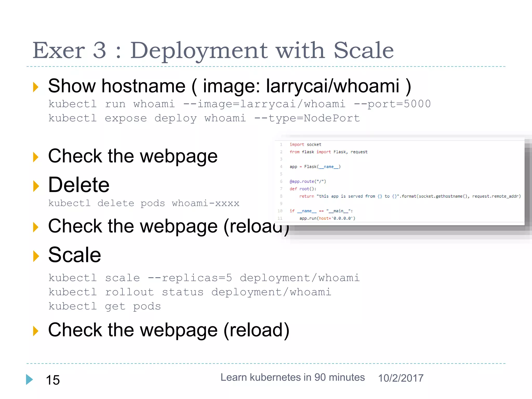Click the 'def root():' code line

(303, 189)
